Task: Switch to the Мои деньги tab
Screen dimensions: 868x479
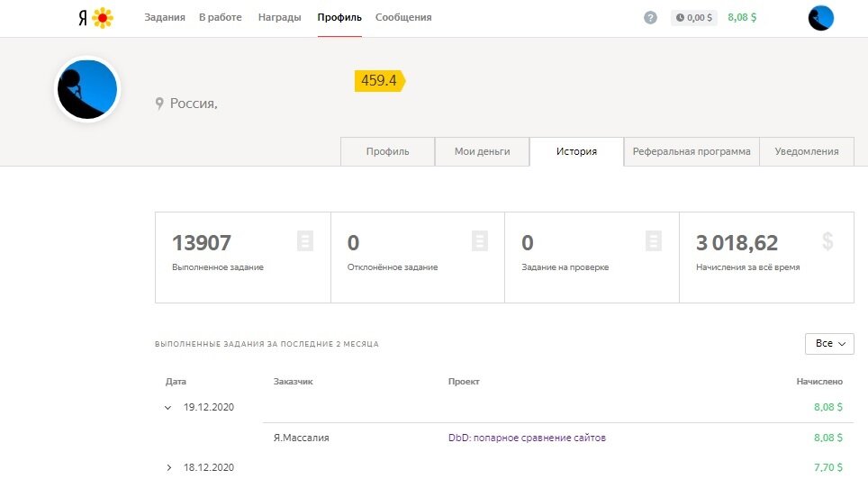Action: click(x=482, y=152)
